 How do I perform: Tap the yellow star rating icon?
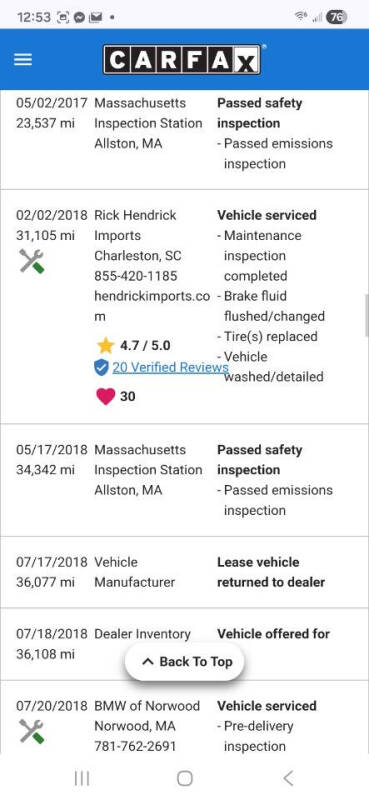(x=106, y=346)
